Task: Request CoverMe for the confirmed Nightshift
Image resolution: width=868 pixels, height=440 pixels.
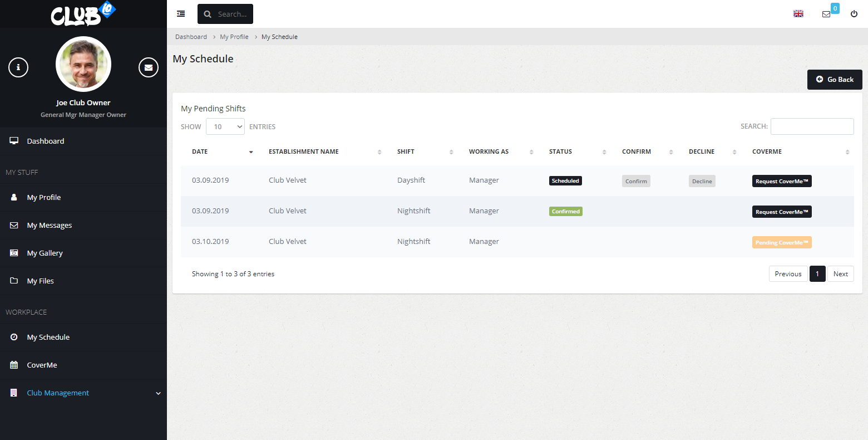Action: (782, 212)
